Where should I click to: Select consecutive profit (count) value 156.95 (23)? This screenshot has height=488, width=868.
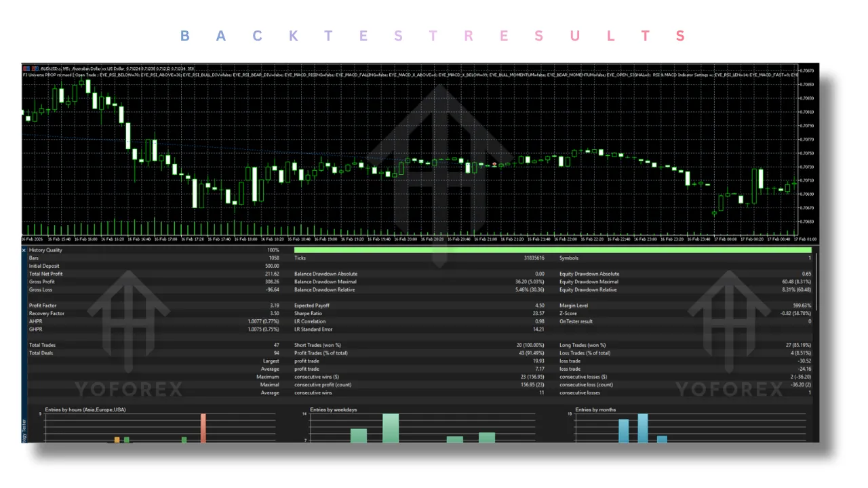(x=531, y=385)
